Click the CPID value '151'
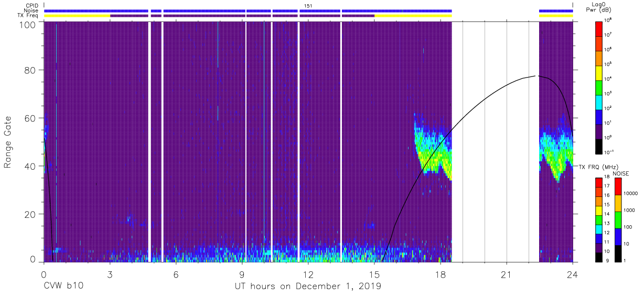Screen dimensions: 644x297 [308, 6]
